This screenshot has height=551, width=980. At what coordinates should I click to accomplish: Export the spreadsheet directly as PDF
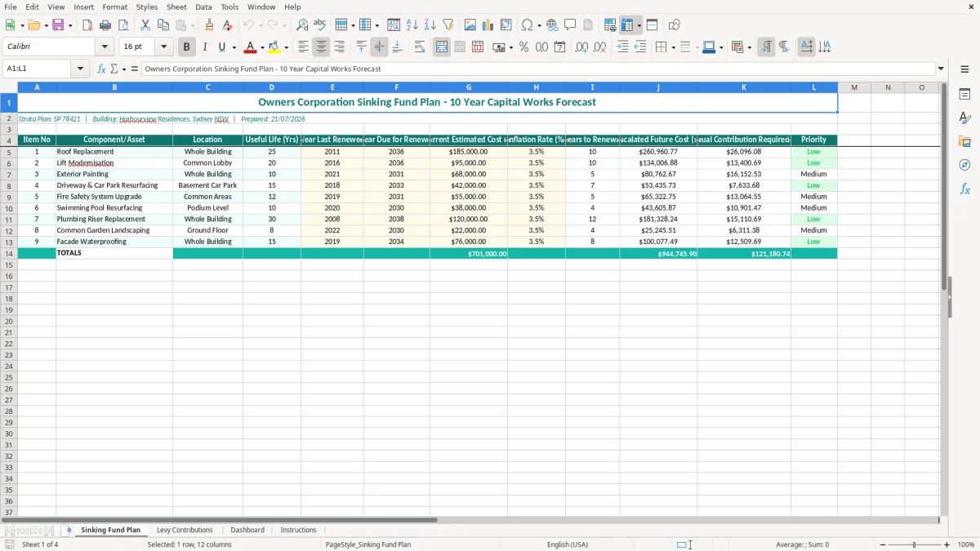click(x=87, y=25)
